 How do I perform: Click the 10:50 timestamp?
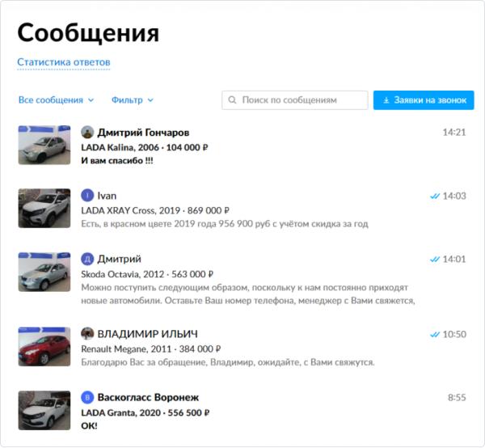454,334
